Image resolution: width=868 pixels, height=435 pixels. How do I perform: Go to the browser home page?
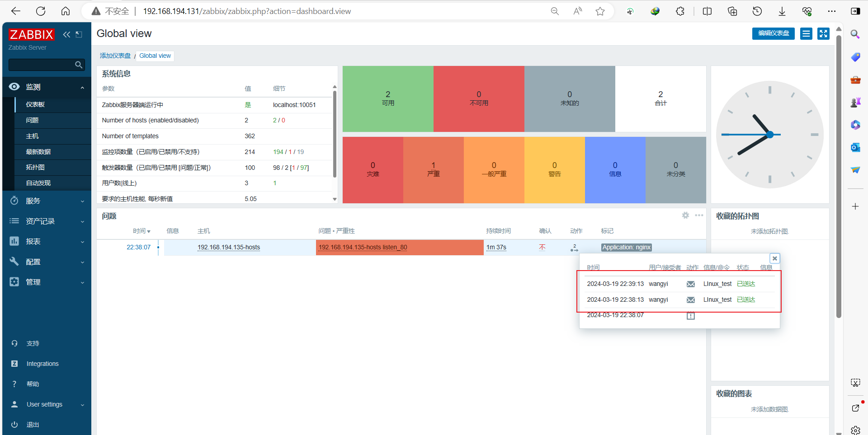pos(66,11)
